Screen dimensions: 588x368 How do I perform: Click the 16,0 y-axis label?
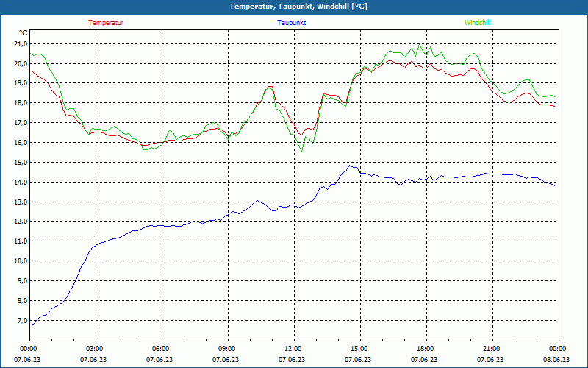coord(21,143)
